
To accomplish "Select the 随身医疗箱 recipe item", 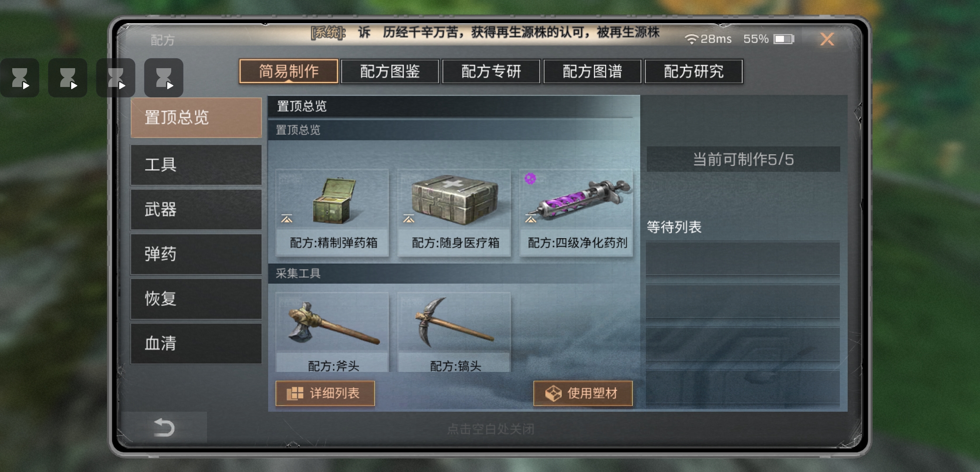I will 454,212.
